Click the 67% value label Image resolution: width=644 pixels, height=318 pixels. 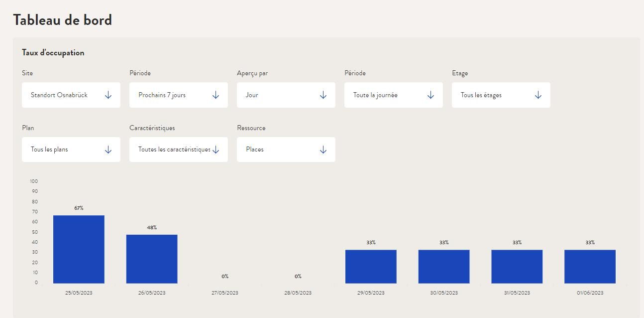[79, 208]
